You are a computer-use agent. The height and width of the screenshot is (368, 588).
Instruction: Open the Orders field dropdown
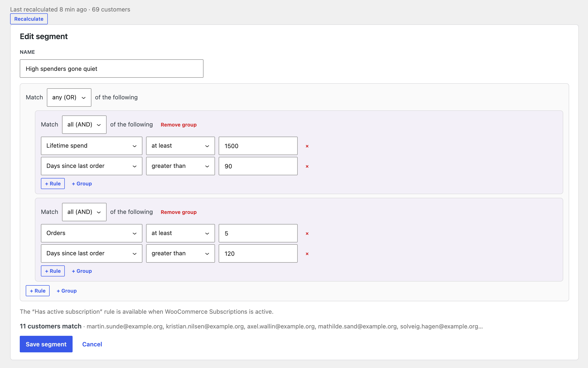point(92,233)
